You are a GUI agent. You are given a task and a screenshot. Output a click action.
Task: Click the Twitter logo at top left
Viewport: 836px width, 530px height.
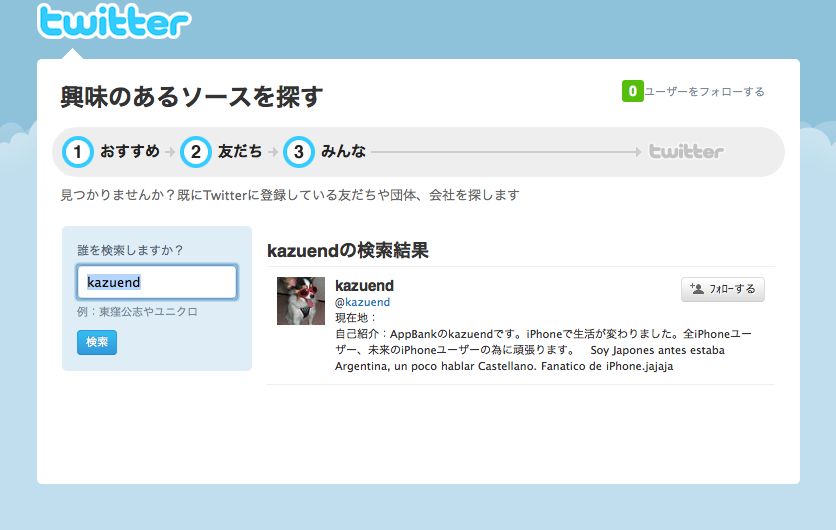[114, 21]
